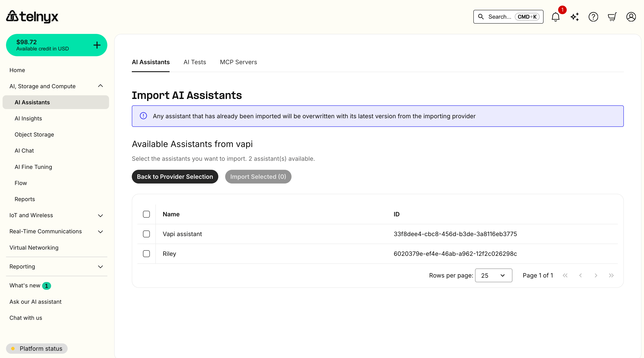Switch to the MCP Servers tab

pyautogui.click(x=238, y=62)
